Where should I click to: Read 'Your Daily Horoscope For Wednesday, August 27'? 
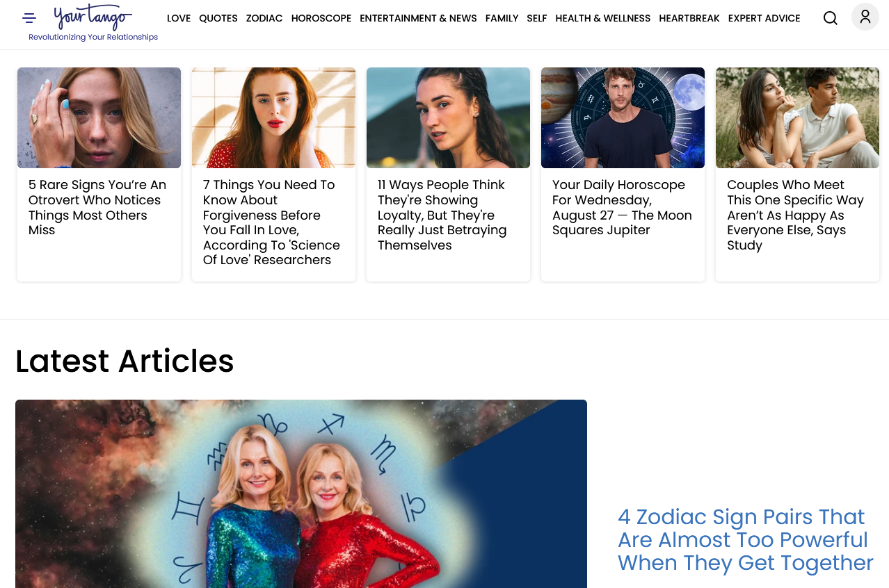point(622,207)
